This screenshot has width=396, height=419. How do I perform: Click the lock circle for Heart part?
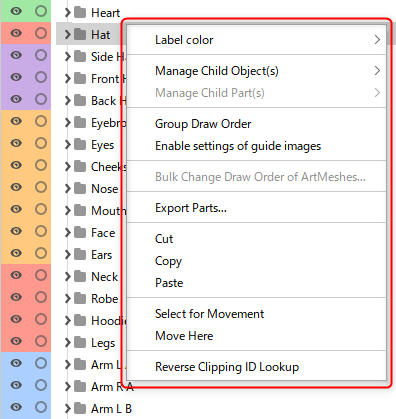click(x=41, y=11)
